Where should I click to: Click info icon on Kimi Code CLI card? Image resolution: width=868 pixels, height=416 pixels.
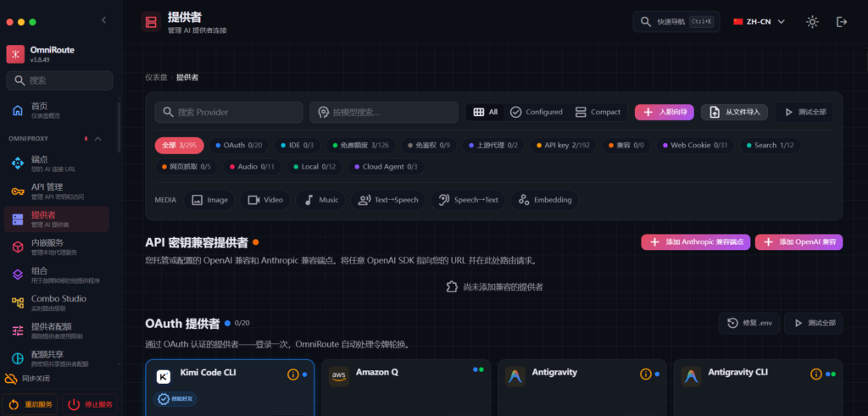292,374
